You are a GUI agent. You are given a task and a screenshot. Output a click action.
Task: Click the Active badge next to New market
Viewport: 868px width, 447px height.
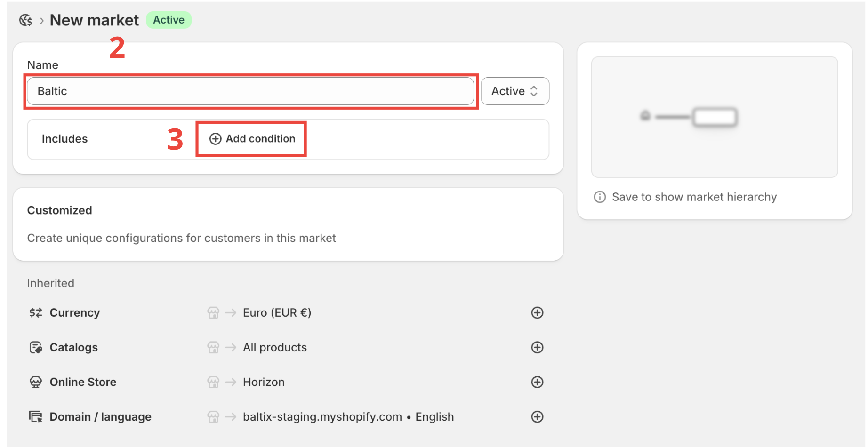(x=168, y=20)
